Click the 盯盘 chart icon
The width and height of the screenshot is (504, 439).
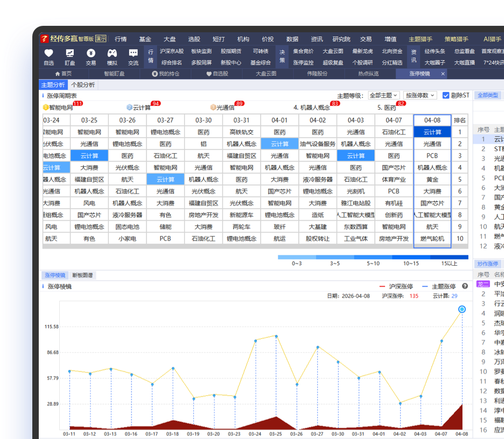pos(70,53)
